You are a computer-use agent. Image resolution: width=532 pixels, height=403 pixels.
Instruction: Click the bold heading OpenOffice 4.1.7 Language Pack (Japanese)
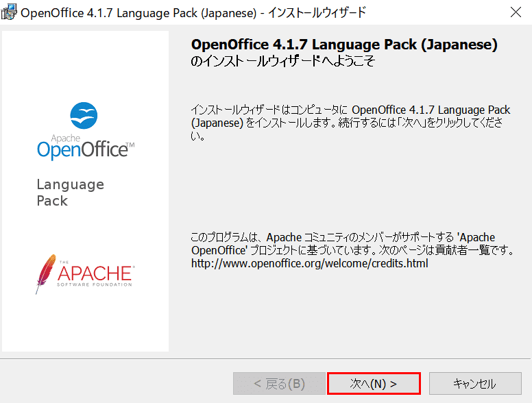pos(344,45)
